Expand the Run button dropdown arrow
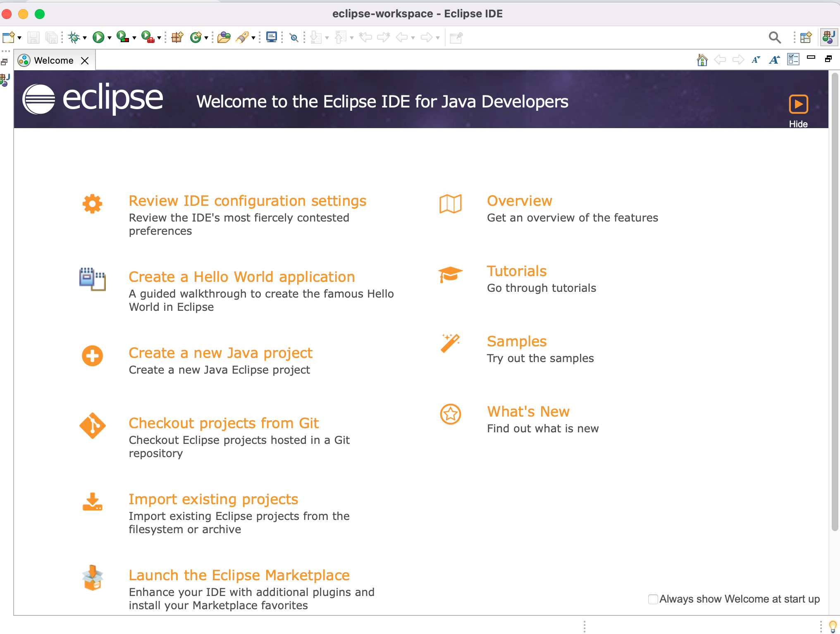840x634 pixels. click(x=110, y=38)
